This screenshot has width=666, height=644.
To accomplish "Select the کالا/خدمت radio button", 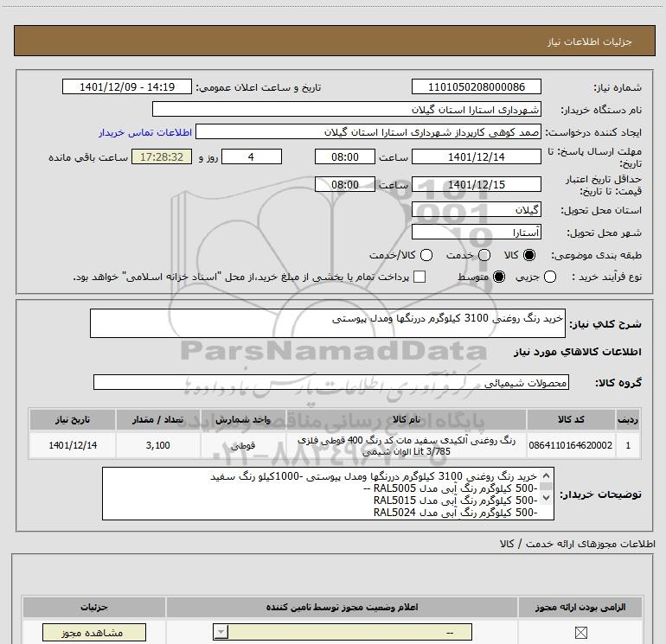I will click(x=426, y=255).
